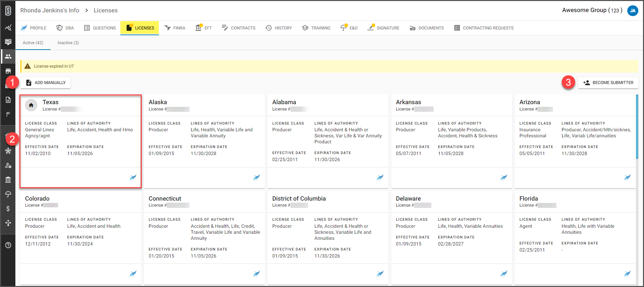Open the Contracts tab

pos(238,28)
